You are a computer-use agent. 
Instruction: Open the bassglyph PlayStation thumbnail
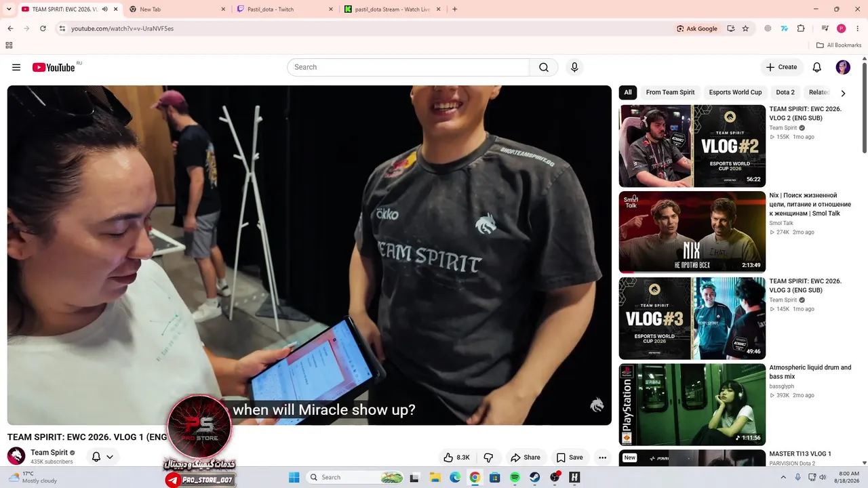692,405
